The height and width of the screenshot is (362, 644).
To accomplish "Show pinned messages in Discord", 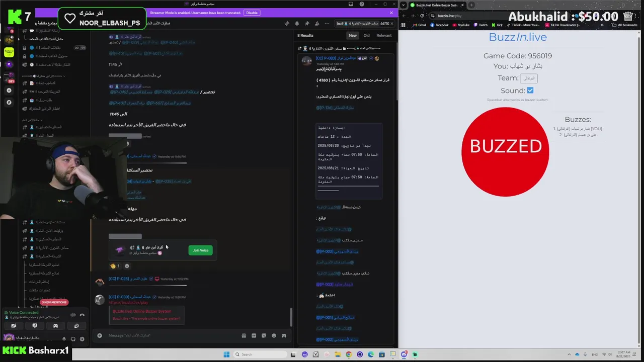I will (307, 23).
